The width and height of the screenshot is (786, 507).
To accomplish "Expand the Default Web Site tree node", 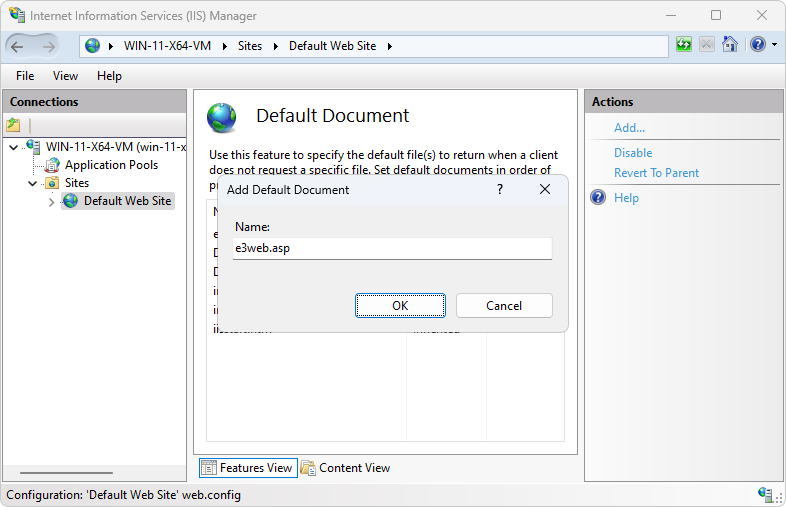I will click(52, 202).
